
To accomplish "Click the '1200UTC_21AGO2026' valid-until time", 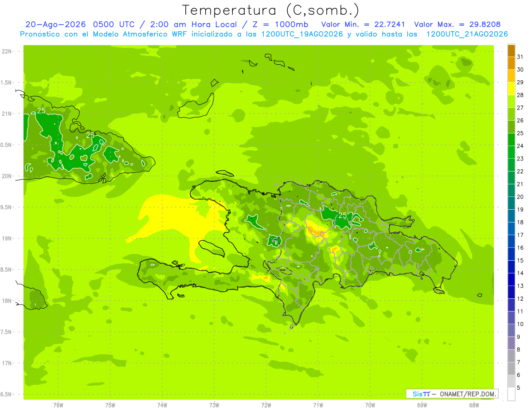I will point(467,34).
